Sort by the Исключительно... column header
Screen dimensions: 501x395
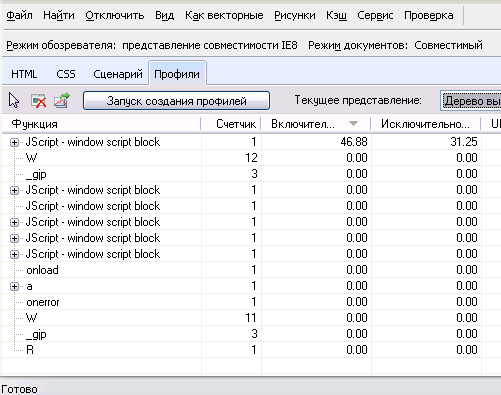(426, 124)
